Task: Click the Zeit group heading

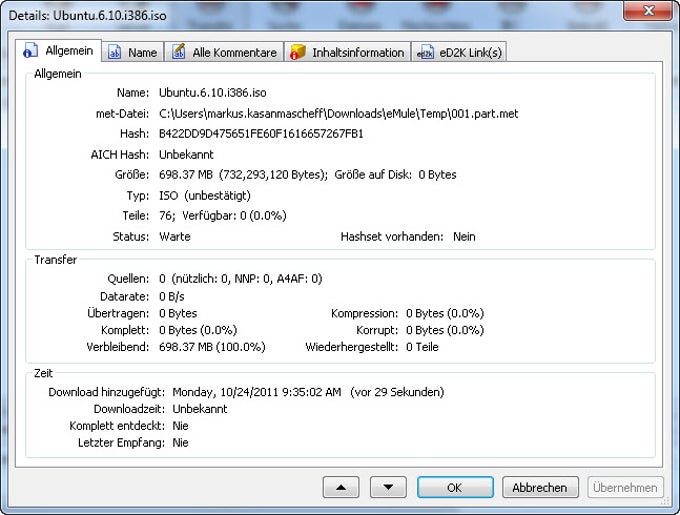Action: click(x=43, y=373)
